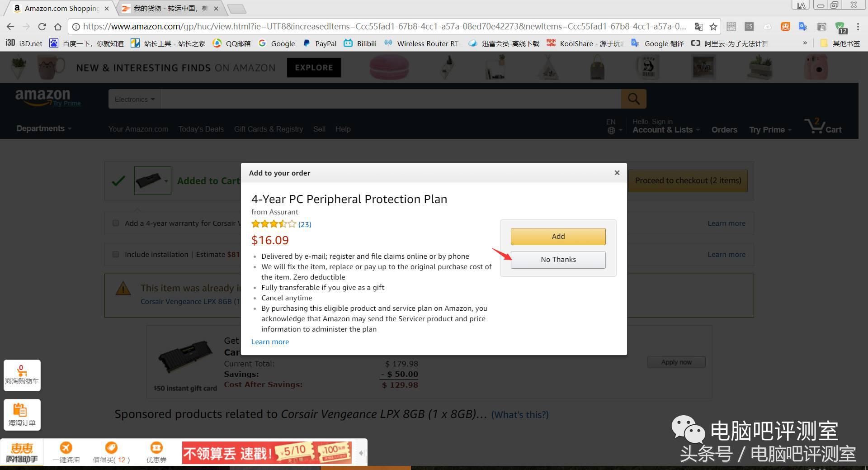Open Today's Deals navigation item

tap(201, 129)
